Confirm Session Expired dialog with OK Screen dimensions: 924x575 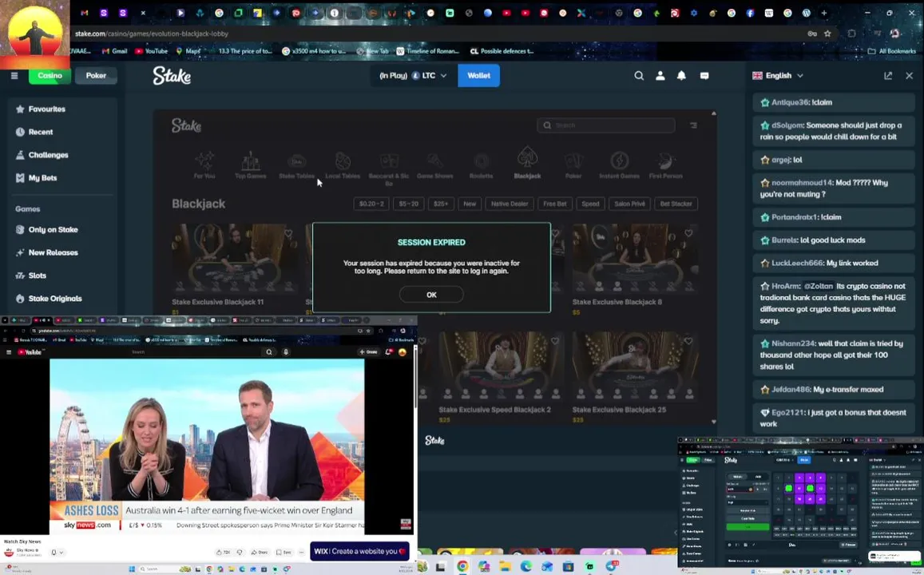[431, 295]
